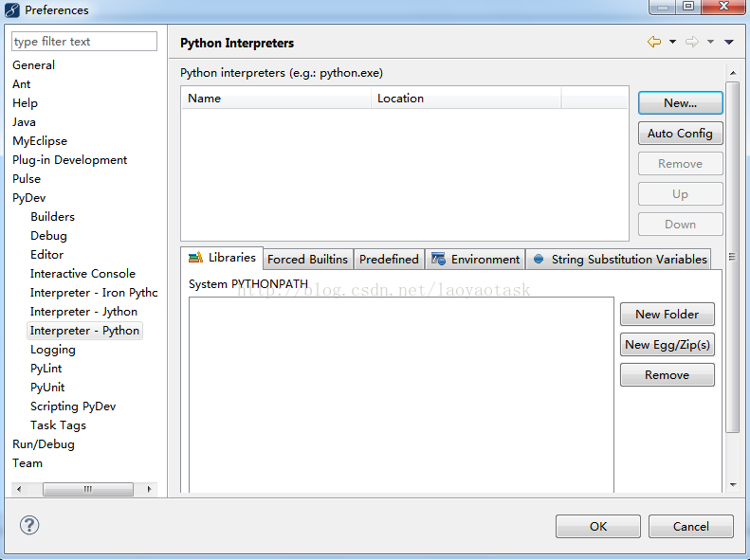Select Run/Debug in the preferences tree

pos(44,444)
